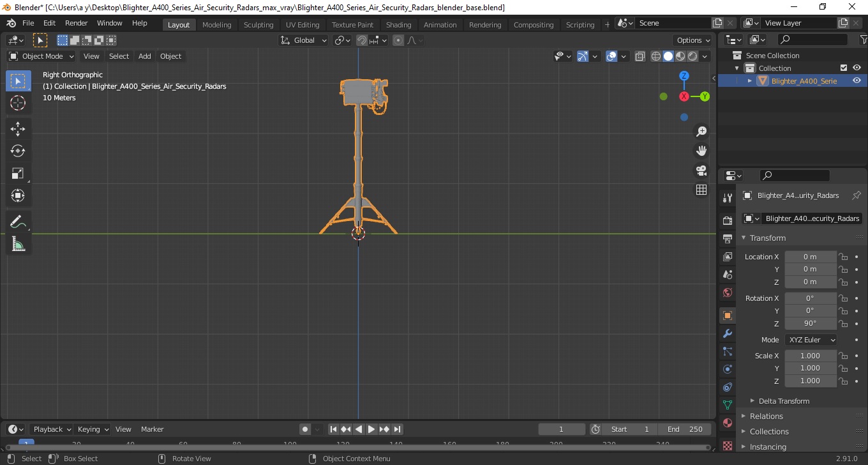
Task: Open the Particles properties tab
Action: click(x=727, y=351)
